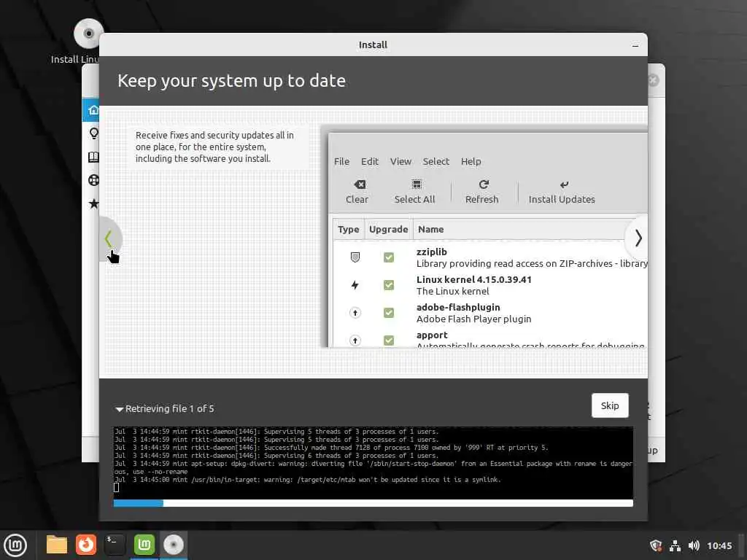This screenshot has height=560, width=747.
Task: Click the 'Keep your system up to date' heading
Action: point(231,81)
